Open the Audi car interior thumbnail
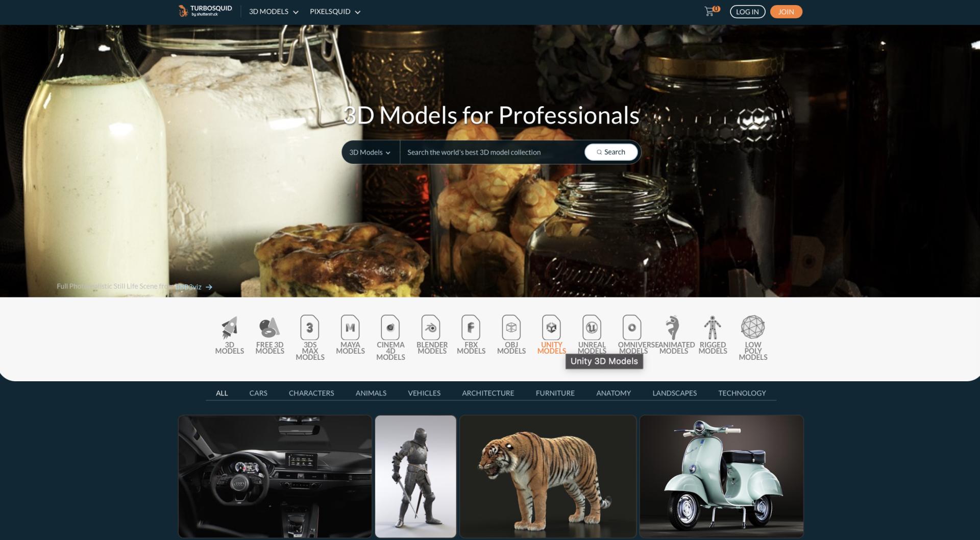980x540 pixels. coord(275,476)
